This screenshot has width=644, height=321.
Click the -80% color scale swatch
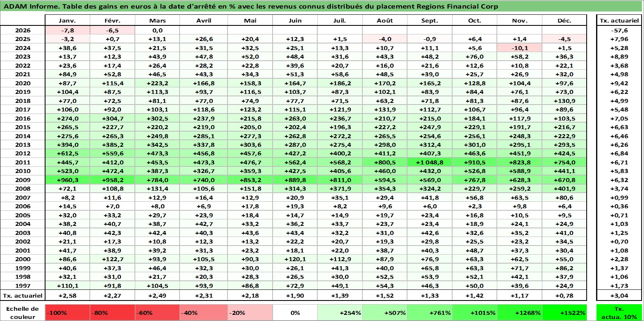click(x=113, y=313)
